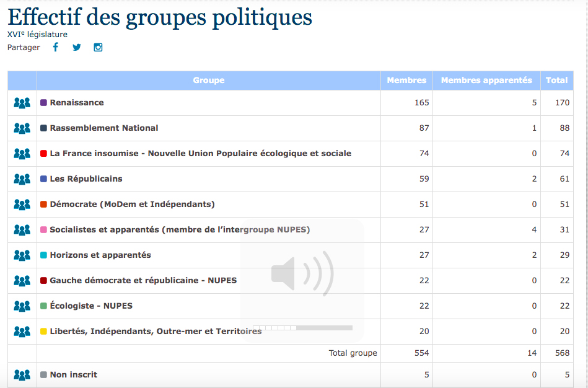Viewport: 588px width, 388px height.
Task: Click Les Républicains total 61
Action: tap(564, 179)
